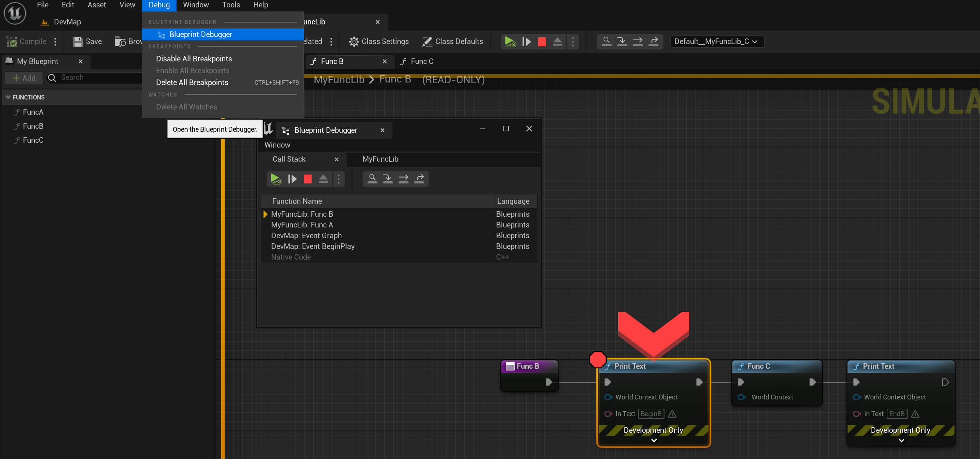This screenshot has width=980, height=459.
Task: Open the Help menu
Action: [260, 5]
